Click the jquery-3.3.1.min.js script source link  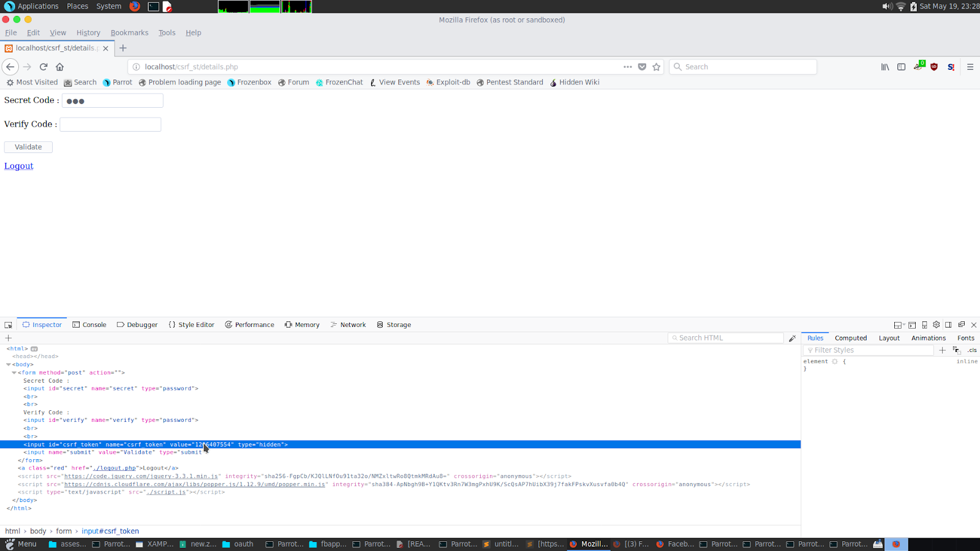point(141,476)
